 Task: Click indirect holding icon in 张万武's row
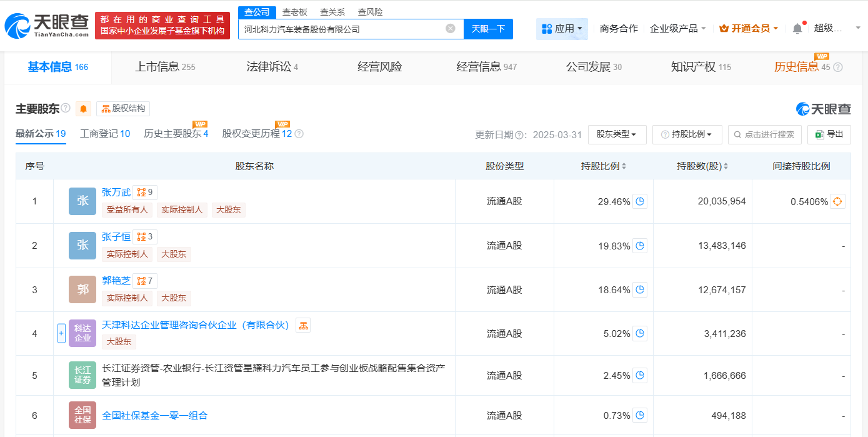(x=837, y=201)
